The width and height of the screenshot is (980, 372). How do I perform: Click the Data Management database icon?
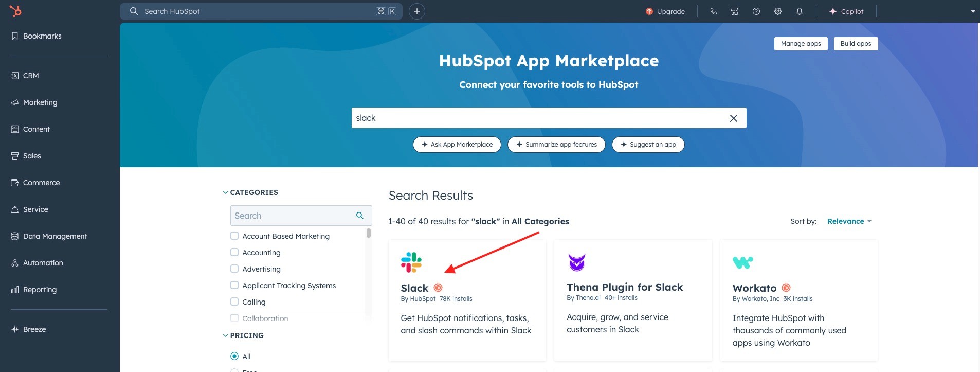(x=15, y=236)
